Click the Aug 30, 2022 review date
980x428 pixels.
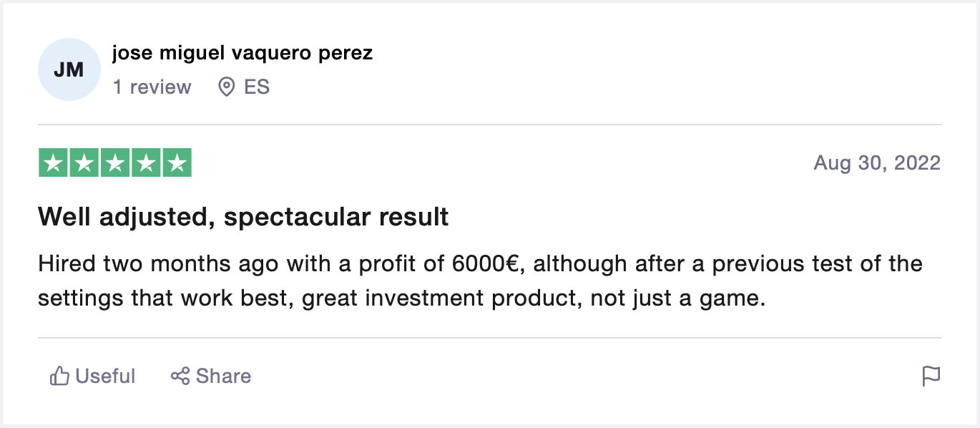click(x=877, y=163)
